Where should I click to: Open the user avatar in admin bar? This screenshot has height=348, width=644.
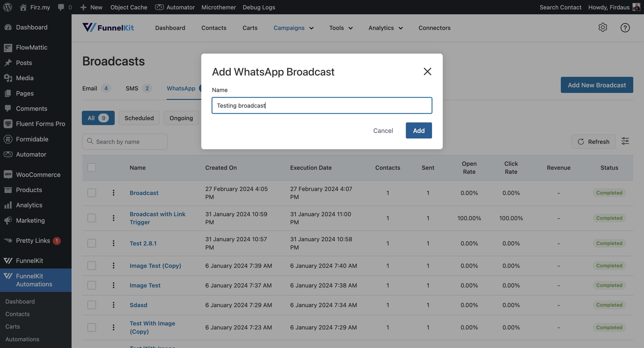click(x=636, y=7)
